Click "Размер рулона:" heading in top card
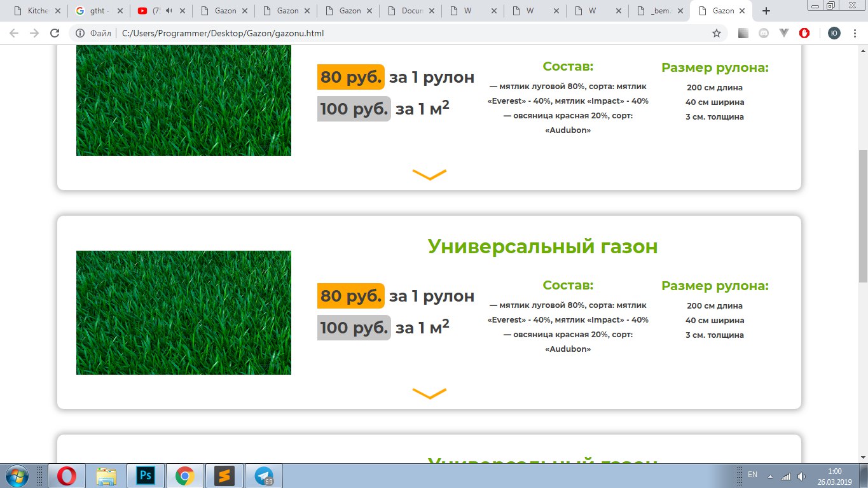Screen dimensions: 868x488 (715, 67)
